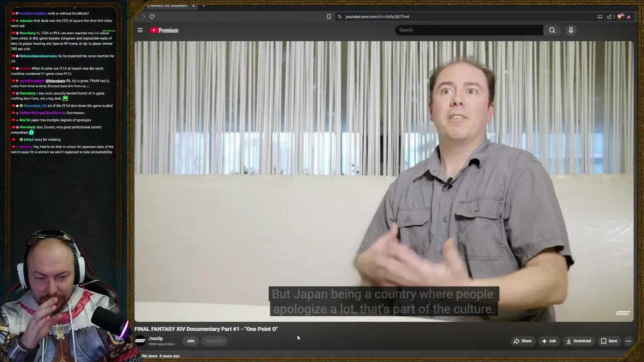Click the video title 'One Point O'
Screen dimensions: 644x362
206,329
